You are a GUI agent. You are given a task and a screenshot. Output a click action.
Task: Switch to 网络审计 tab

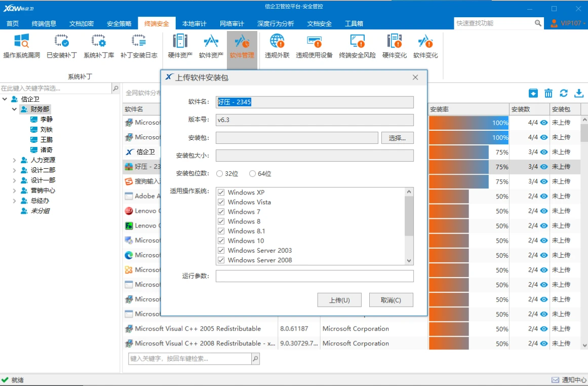click(232, 24)
